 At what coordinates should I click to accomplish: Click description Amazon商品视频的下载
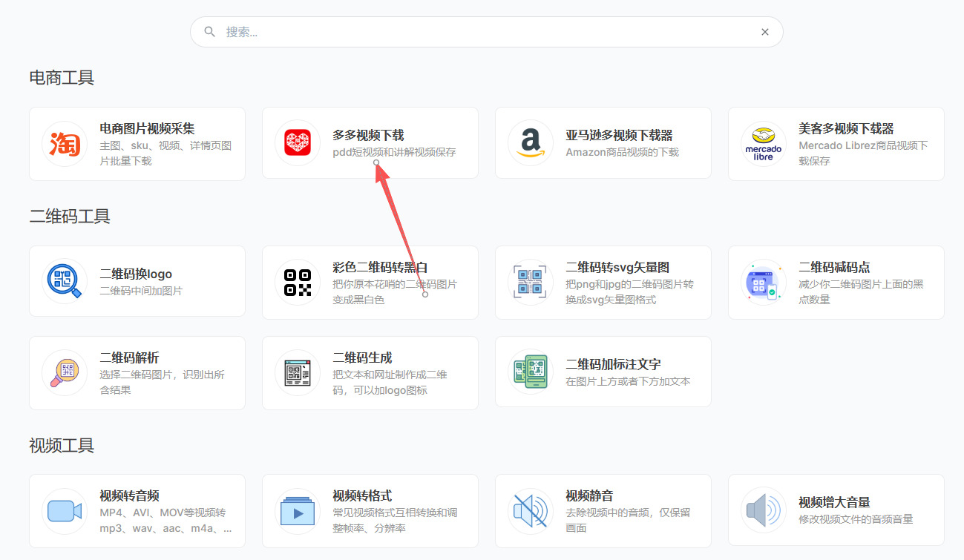pos(622,152)
